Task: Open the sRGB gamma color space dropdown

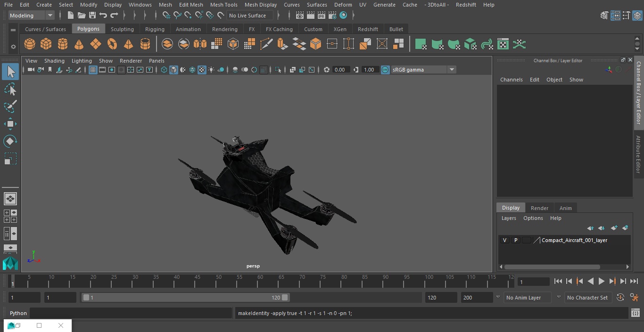Action: (x=423, y=70)
